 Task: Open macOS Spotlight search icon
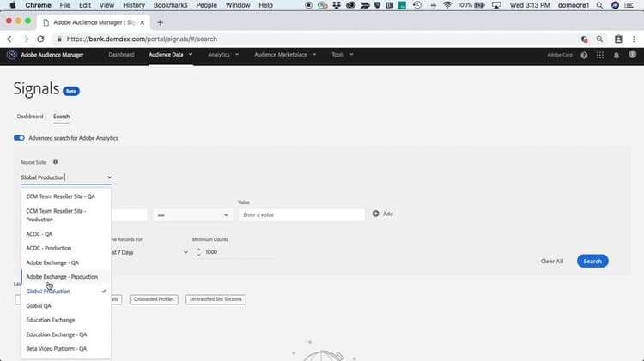[x=599, y=5]
